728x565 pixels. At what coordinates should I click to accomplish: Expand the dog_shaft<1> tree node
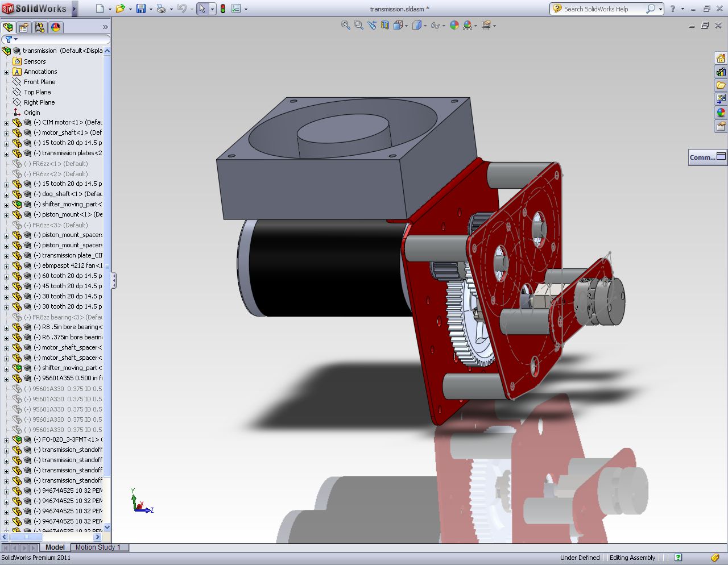coord(6,194)
